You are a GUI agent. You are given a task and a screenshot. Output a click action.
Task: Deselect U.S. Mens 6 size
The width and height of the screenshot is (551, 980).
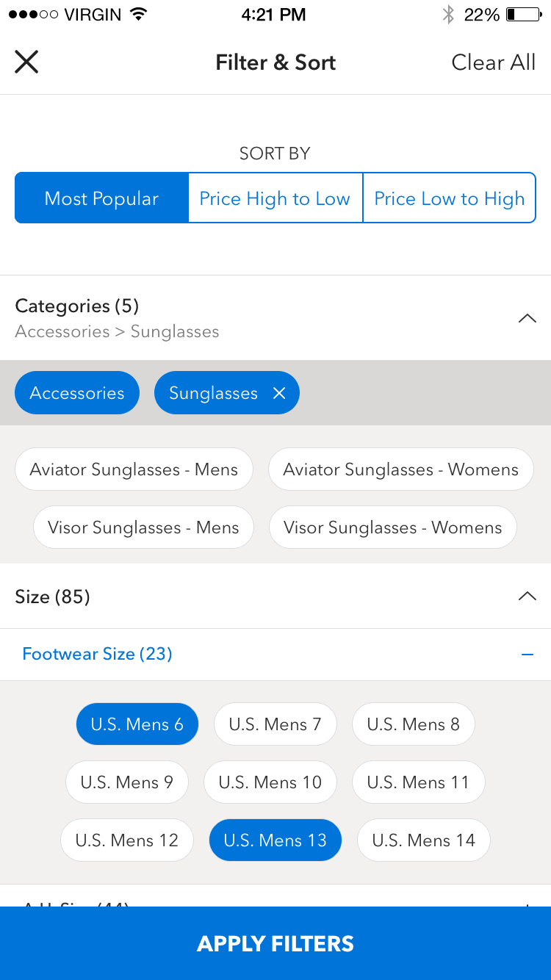[137, 724]
